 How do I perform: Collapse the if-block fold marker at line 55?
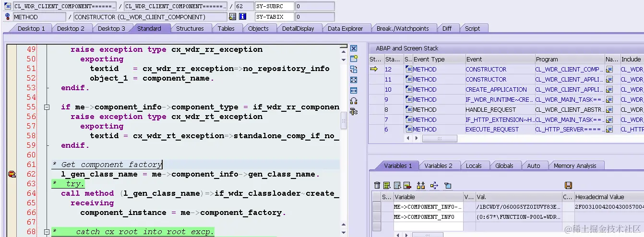pos(47,107)
